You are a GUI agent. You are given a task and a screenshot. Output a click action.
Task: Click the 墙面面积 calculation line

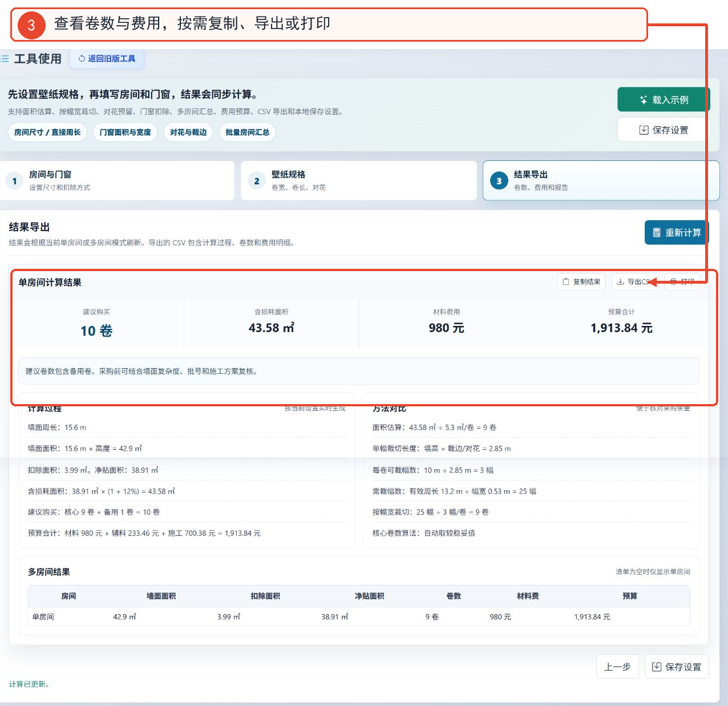(84, 449)
